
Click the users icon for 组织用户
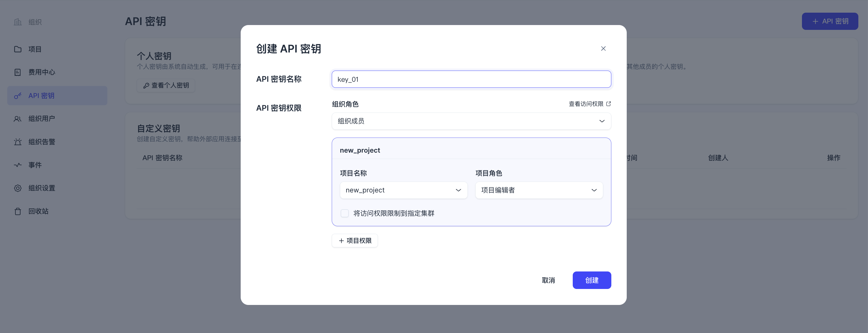(17, 119)
